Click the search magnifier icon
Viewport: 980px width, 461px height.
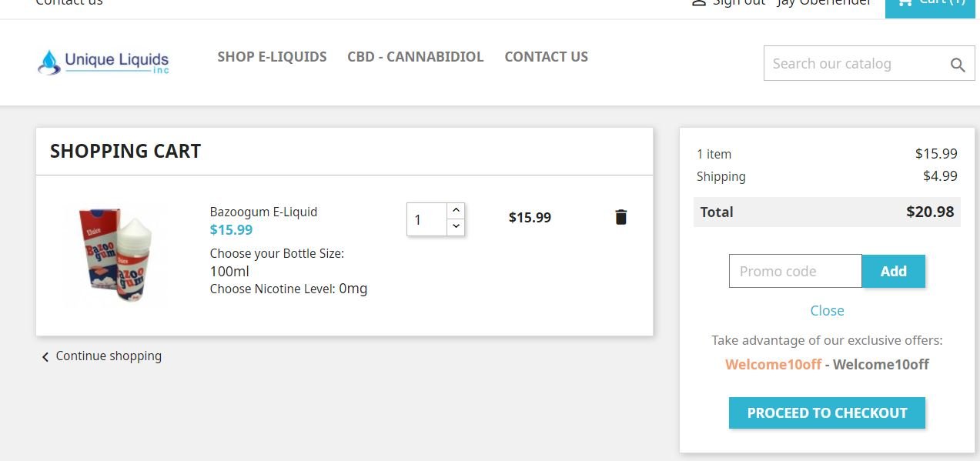(x=958, y=65)
